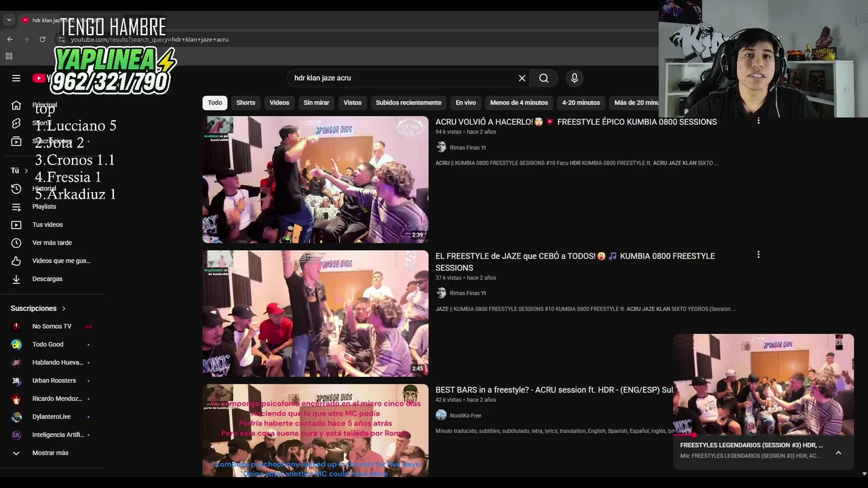Click the browser address bar URL
The image size is (868, 488).
point(150,39)
